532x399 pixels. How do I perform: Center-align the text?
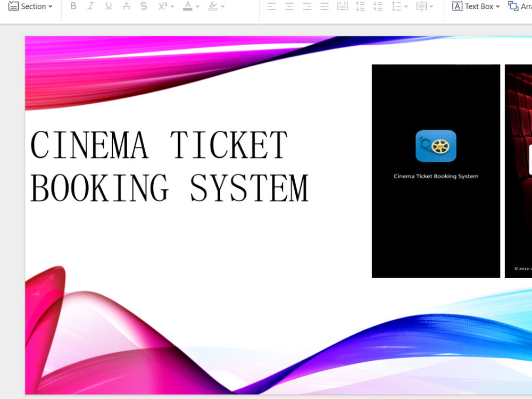[x=289, y=6]
